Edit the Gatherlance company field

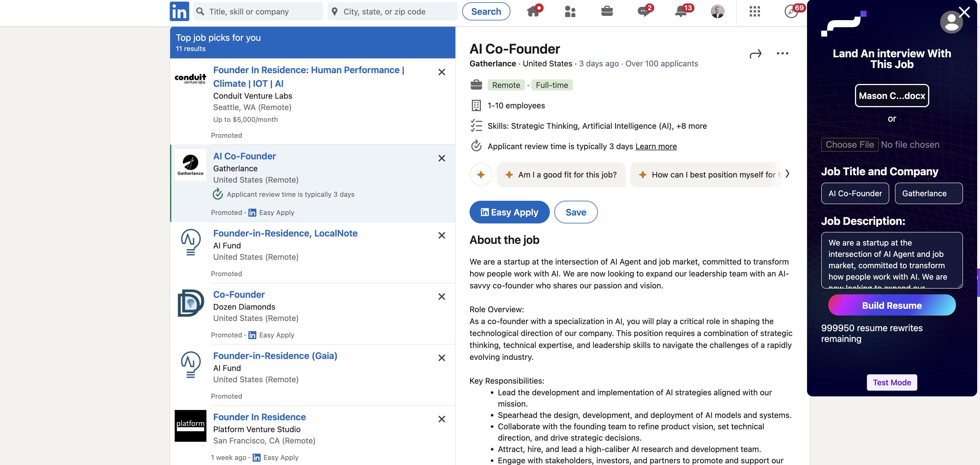pyautogui.click(x=929, y=193)
